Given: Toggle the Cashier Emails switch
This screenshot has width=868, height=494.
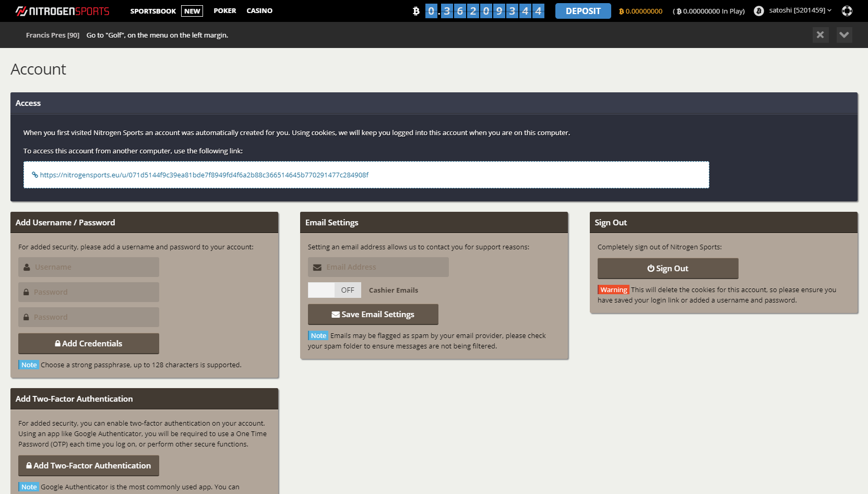Looking at the screenshot, I should [x=335, y=290].
